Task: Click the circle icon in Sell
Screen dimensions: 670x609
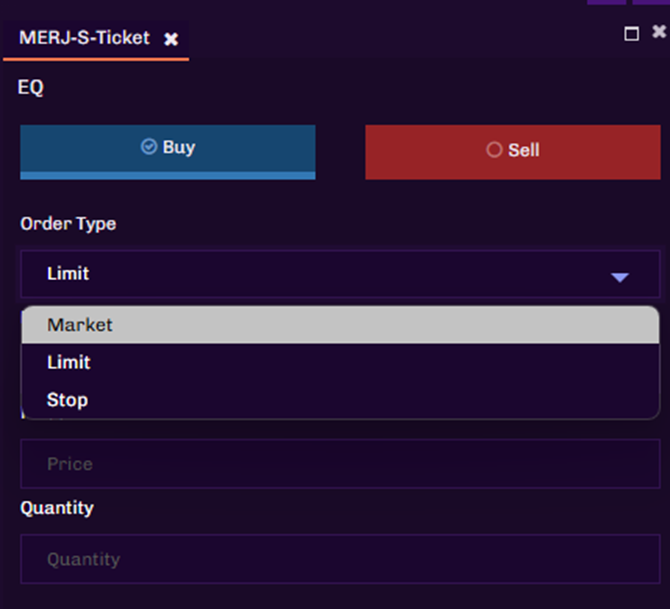Action: click(x=494, y=150)
